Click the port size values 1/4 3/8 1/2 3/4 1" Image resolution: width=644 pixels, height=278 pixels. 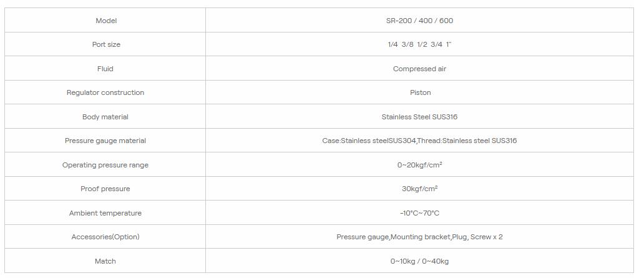[419, 45]
